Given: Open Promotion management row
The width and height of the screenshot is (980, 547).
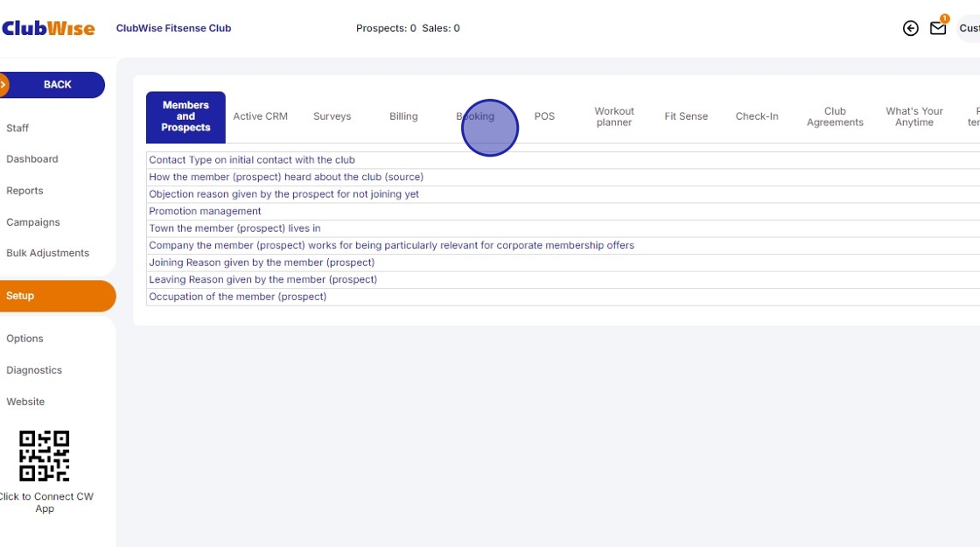Looking at the screenshot, I should click(x=563, y=211).
